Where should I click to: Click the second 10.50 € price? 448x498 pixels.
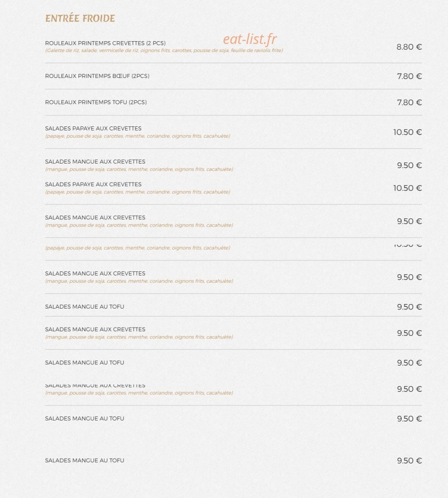click(407, 188)
